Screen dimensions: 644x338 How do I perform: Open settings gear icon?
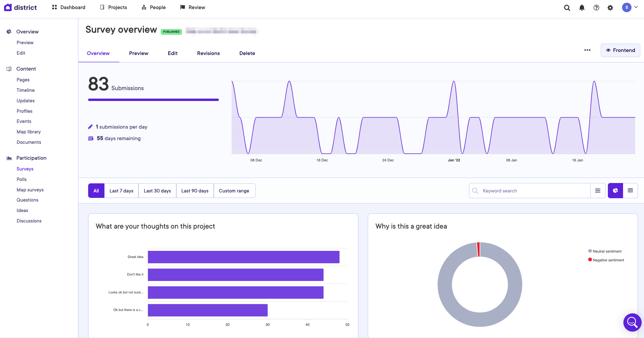pyautogui.click(x=610, y=8)
